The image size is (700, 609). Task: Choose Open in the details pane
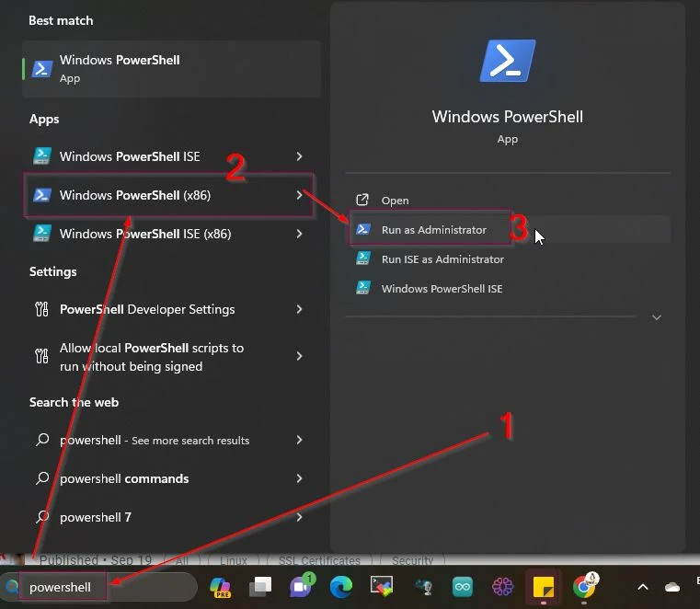tap(508, 200)
